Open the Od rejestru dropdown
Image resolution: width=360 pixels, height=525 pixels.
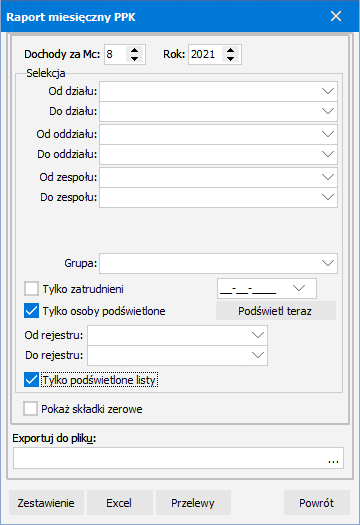pos(258,335)
